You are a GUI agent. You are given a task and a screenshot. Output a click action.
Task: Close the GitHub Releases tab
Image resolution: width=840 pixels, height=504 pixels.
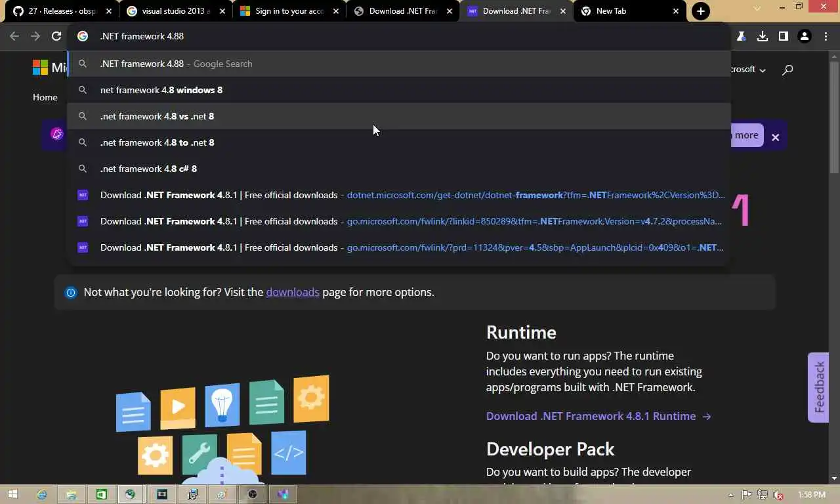point(109,11)
